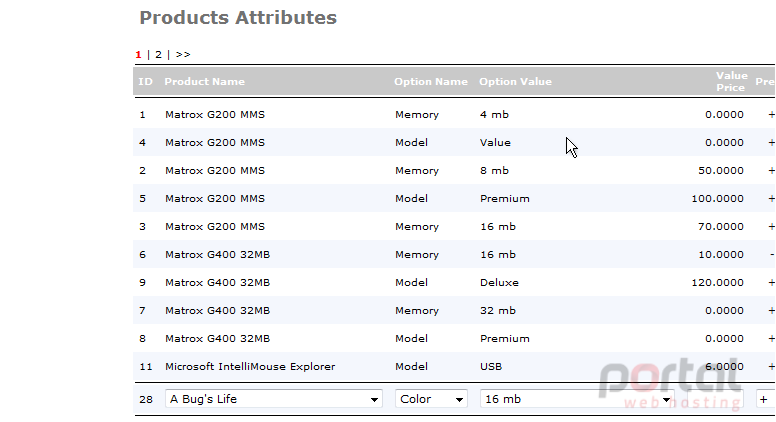Click 16 mb option value in row ID 3
776x422 pixels.
click(x=498, y=227)
